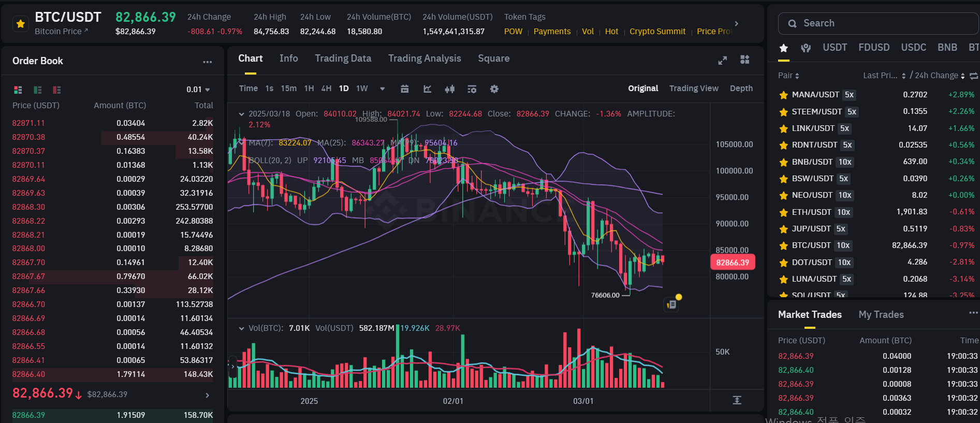Select BNB market tab

pos(947,48)
